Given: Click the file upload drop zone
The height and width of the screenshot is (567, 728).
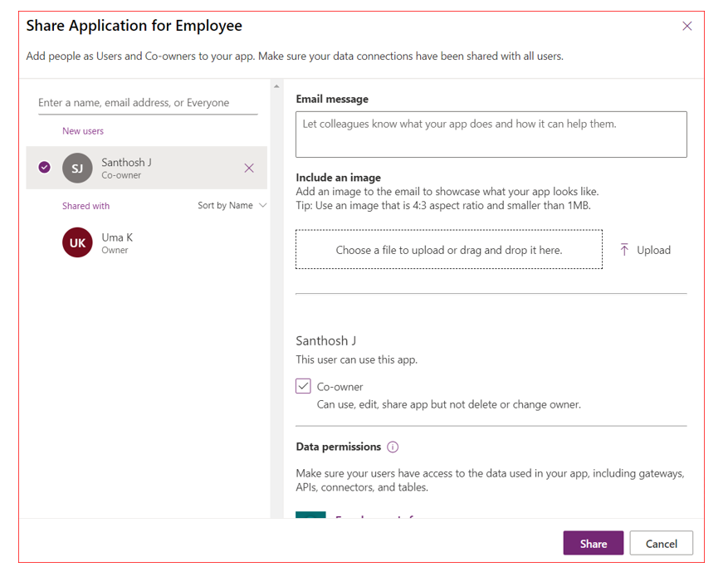Looking at the screenshot, I should (449, 249).
